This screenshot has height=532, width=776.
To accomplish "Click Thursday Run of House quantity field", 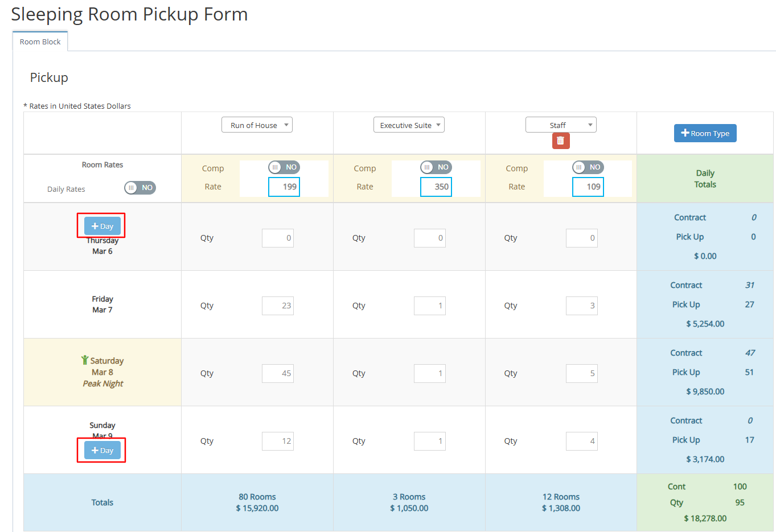I will point(278,238).
